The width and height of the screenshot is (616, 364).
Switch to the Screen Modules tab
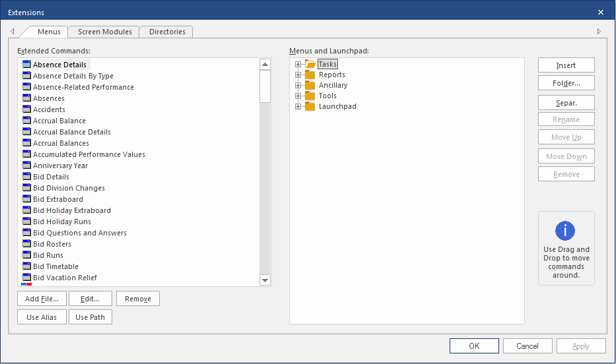pos(104,32)
